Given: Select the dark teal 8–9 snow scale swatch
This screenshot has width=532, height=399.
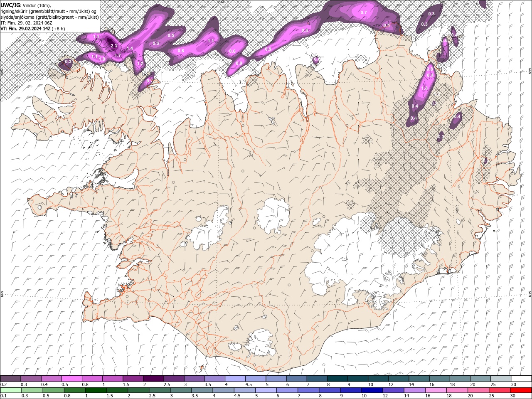Looking at the screenshot, I should [x=337, y=379].
